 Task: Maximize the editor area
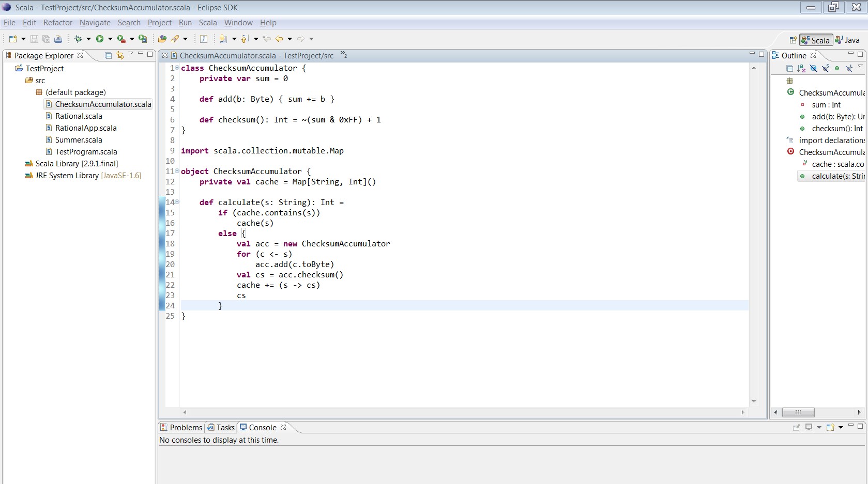[762, 54]
